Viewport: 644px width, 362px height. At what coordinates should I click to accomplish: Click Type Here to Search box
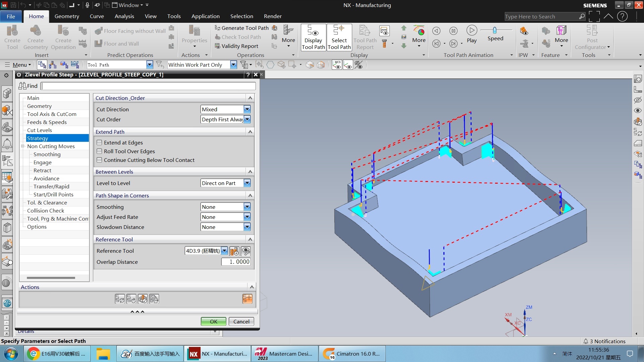click(541, 16)
